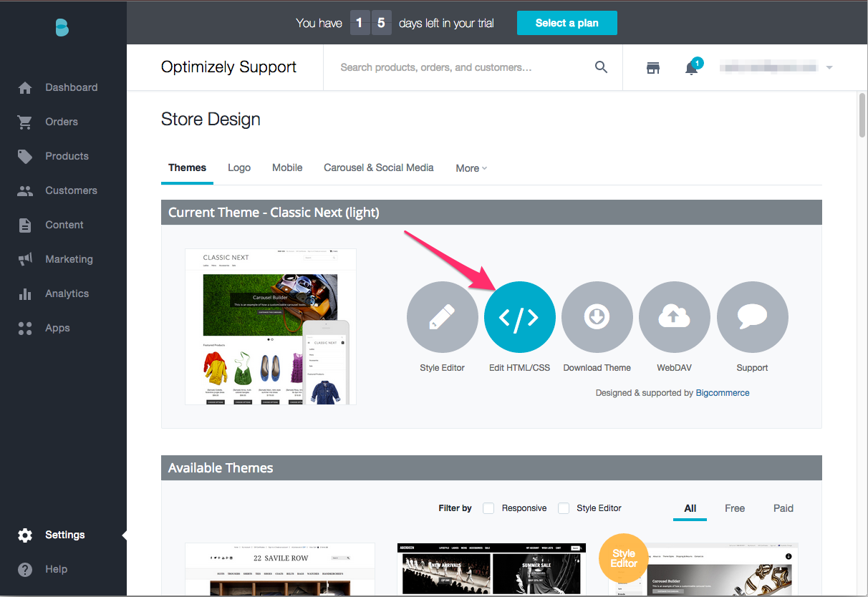Open the Apps menu label

coord(58,328)
